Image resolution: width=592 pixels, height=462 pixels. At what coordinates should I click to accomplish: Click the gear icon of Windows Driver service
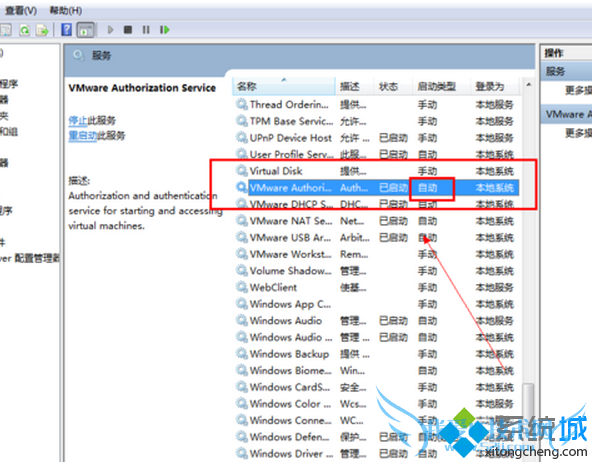point(242,453)
